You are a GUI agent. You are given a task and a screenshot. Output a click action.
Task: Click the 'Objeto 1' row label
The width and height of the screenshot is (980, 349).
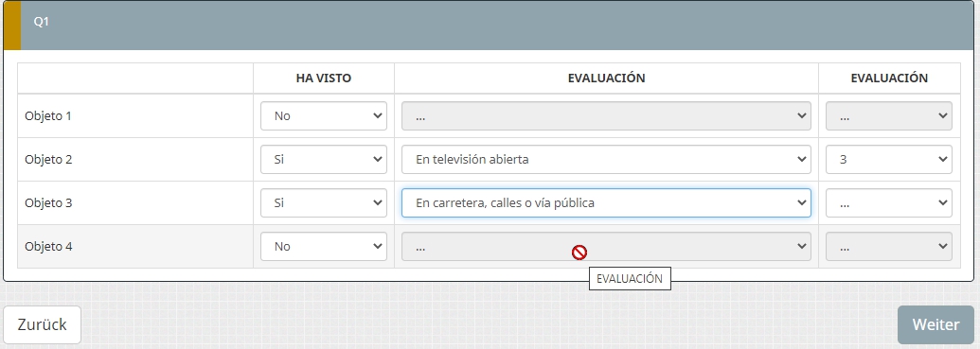pyautogui.click(x=48, y=116)
